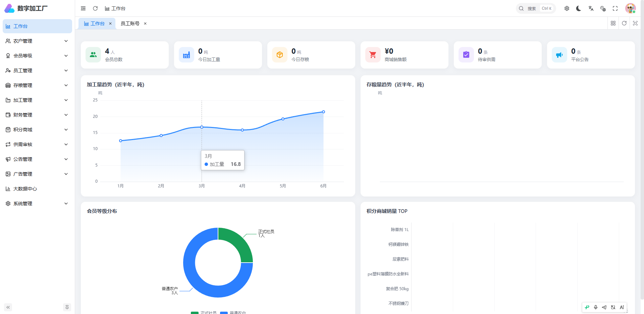This screenshot has width=644, height=314.
Task: Close the 员工账号 tab
Action: pos(145,24)
